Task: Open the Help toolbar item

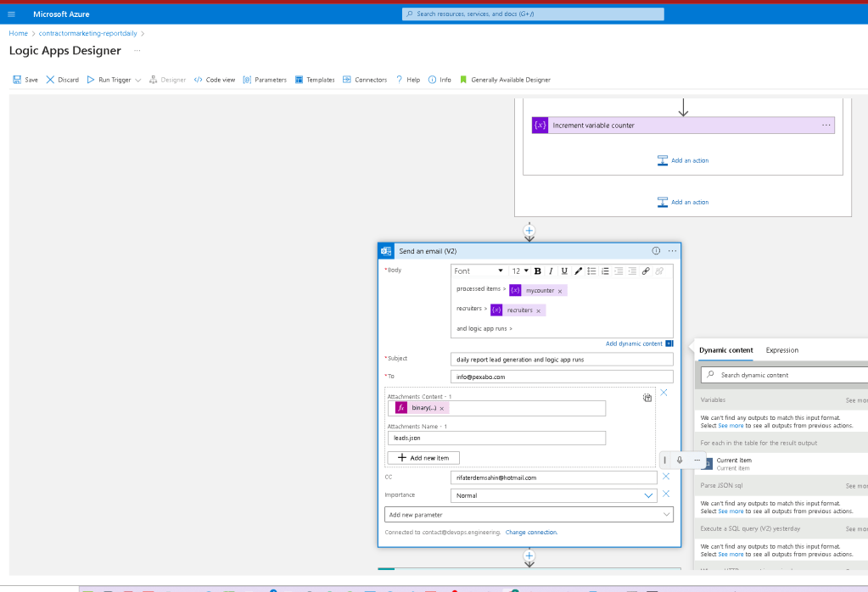Action: [x=408, y=80]
